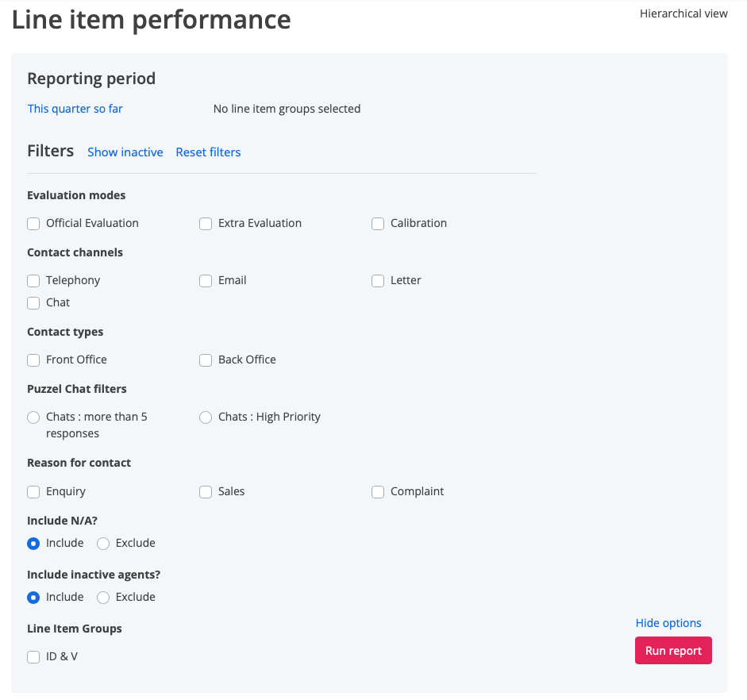Collapse the panel with Hide options
Viewport: 747px width, 700px height.
click(x=668, y=623)
